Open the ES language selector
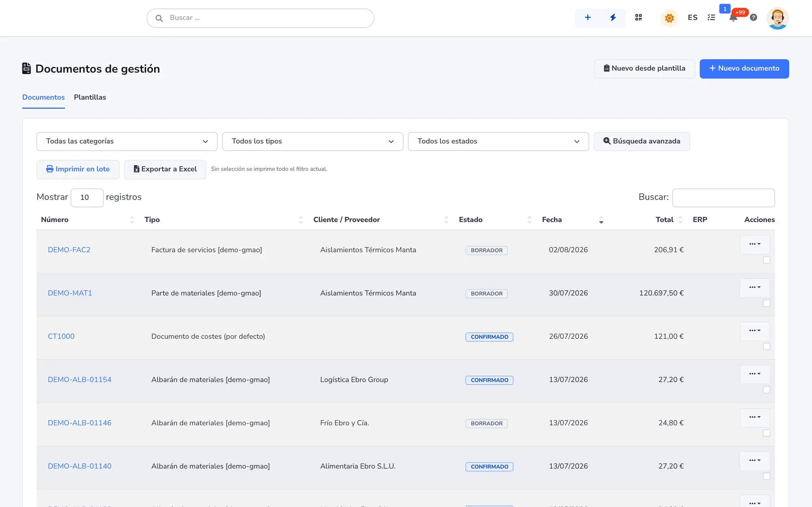Viewport: 812px width, 507px height. (x=693, y=17)
